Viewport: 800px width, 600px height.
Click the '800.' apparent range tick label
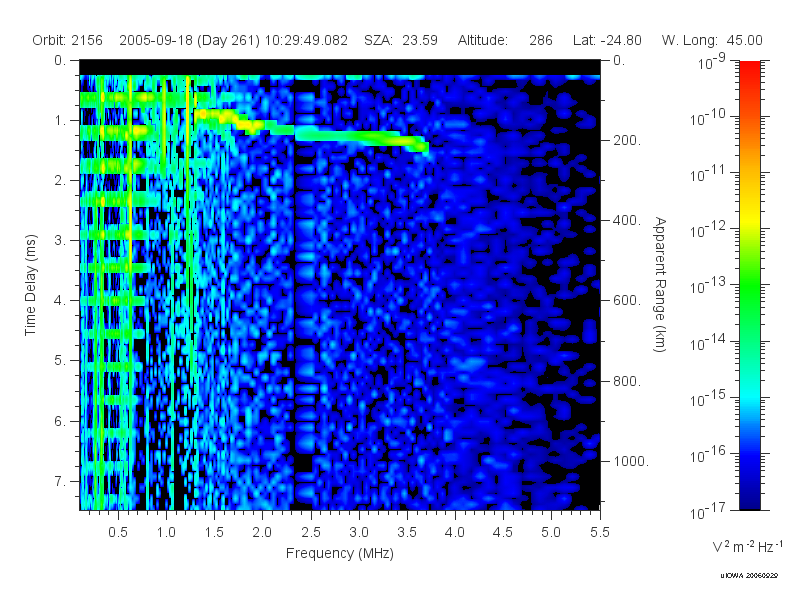[627, 381]
